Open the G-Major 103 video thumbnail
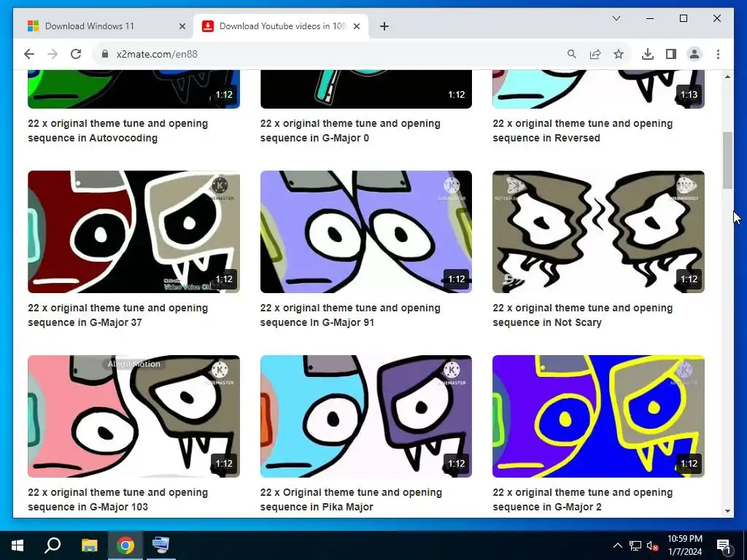This screenshot has height=560, width=747. pyautogui.click(x=134, y=416)
